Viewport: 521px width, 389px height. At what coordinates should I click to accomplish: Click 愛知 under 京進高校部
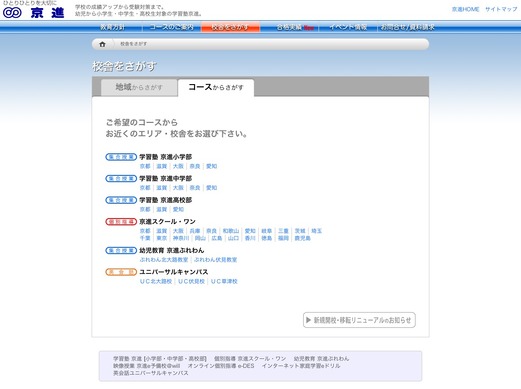click(178, 209)
